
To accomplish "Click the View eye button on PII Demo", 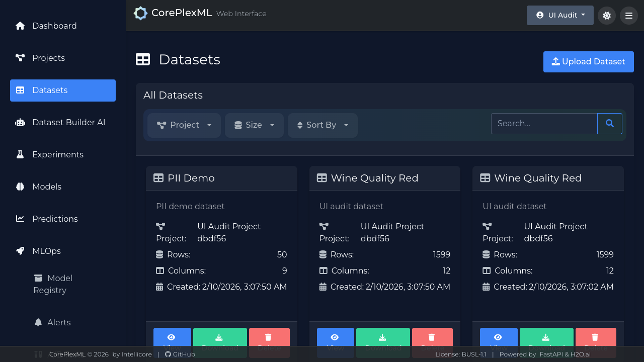I will [x=172, y=338].
